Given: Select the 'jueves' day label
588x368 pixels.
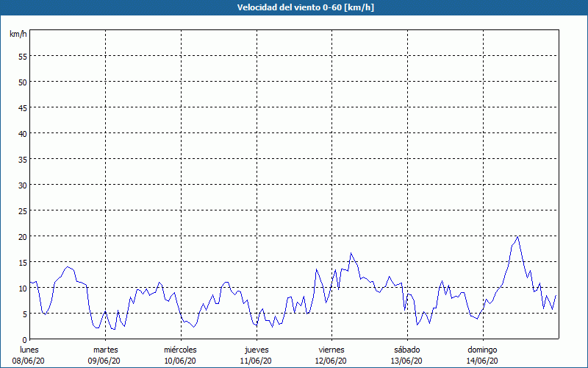Looking at the screenshot, I should coord(257,350).
